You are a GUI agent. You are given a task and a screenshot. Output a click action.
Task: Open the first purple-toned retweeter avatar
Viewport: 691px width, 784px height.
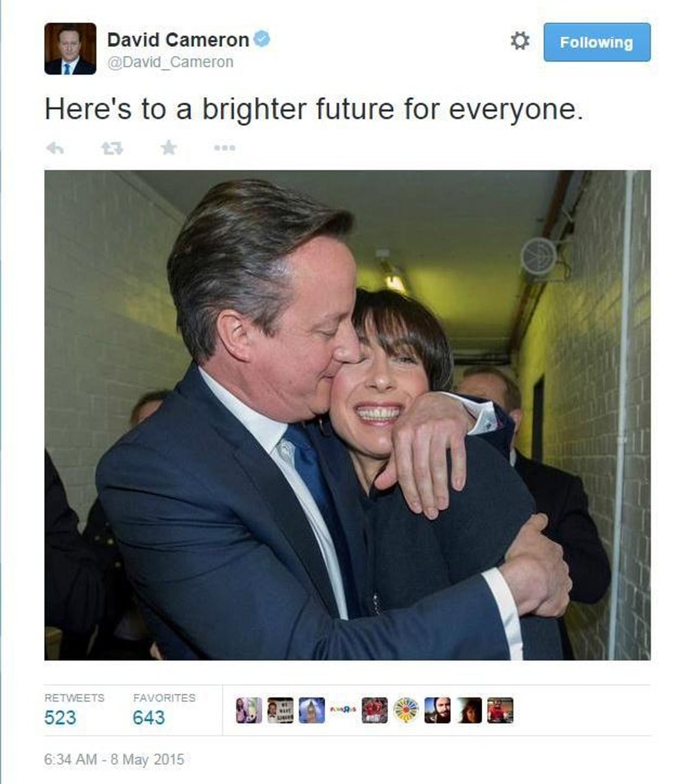pyautogui.click(x=249, y=710)
